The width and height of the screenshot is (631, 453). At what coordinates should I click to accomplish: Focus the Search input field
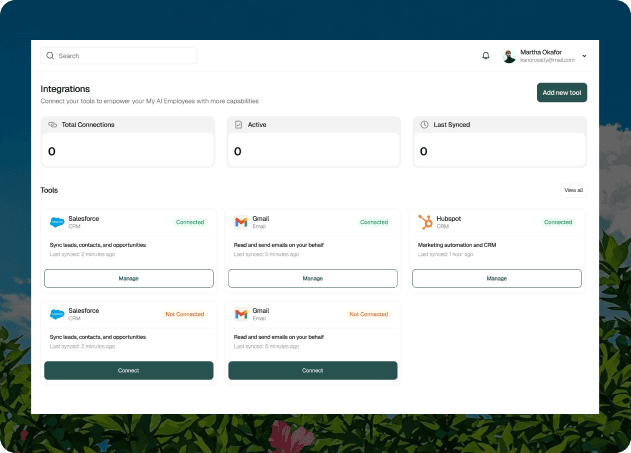[125, 56]
